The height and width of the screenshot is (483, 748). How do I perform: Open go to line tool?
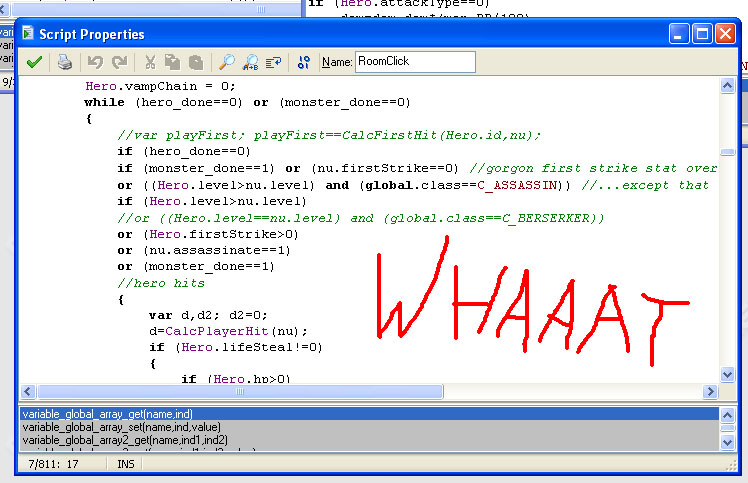(x=273, y=62)
